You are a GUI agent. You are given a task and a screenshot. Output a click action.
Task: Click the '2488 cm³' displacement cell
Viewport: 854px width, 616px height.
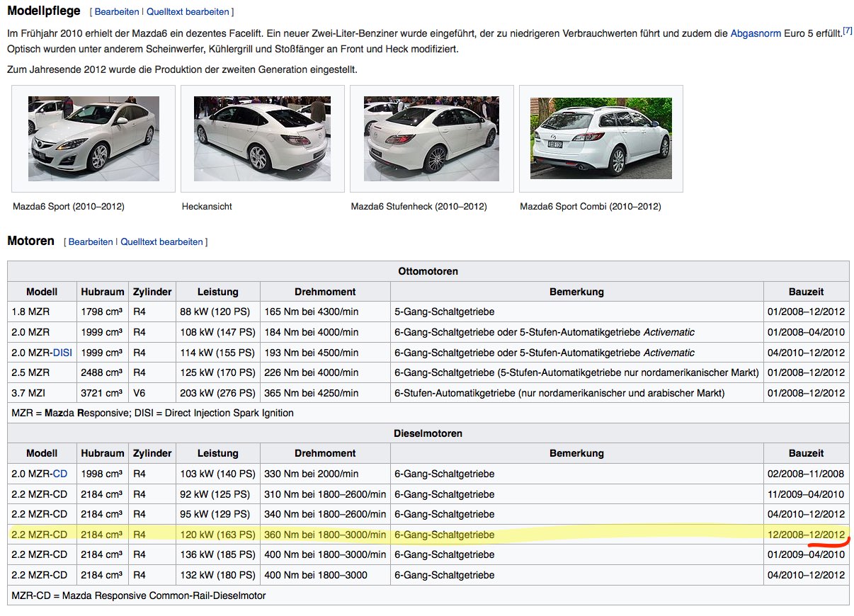pyautogui.click(x=102, y=372)
